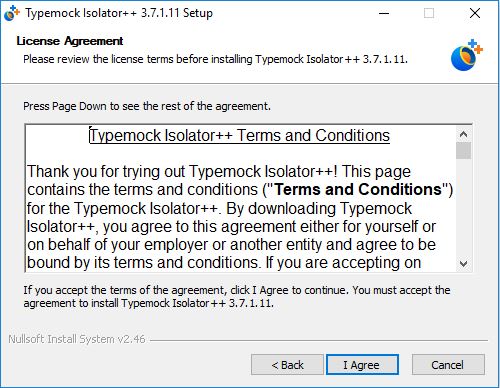
Task: Click the "Nullsoft Install System v2.46" label
Action: pyautogui.click(x=77, y=339)
